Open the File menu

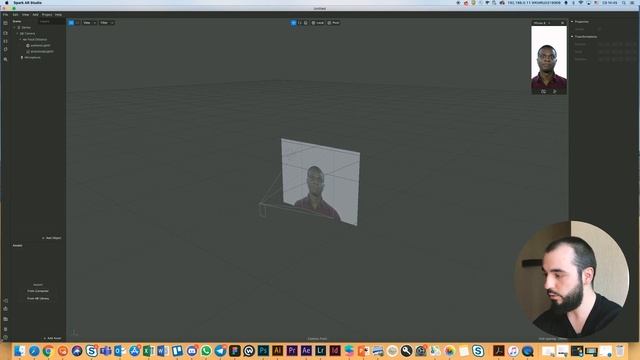pos(5,15)
